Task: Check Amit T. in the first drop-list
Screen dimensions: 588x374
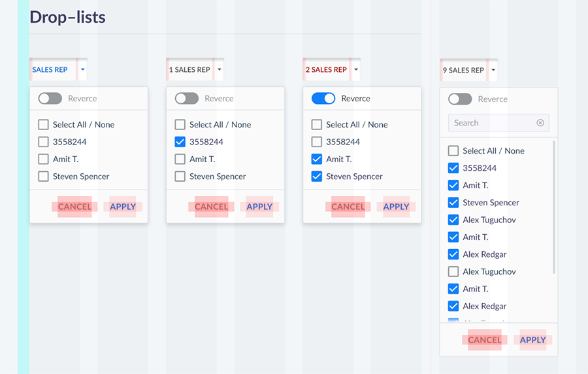Action: click(x=44, y=159)
